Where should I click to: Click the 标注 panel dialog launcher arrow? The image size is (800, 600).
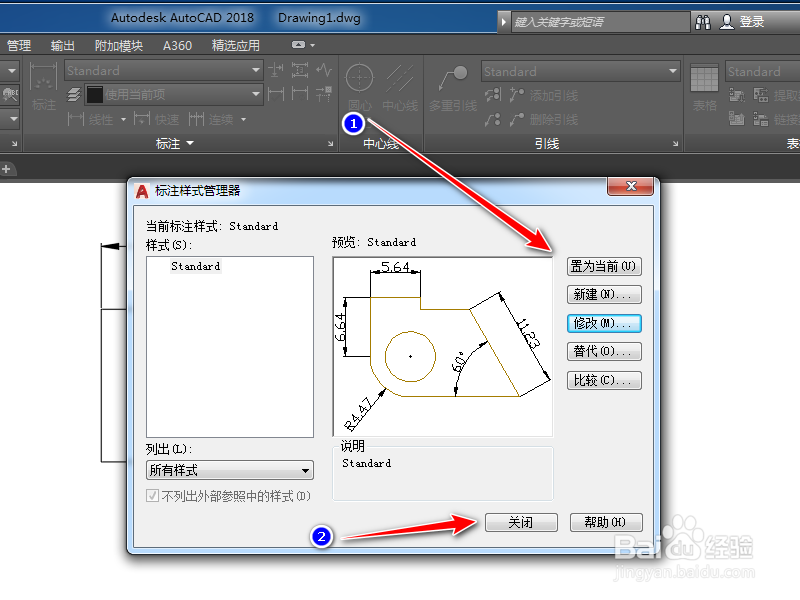click(x=331, y=144)
